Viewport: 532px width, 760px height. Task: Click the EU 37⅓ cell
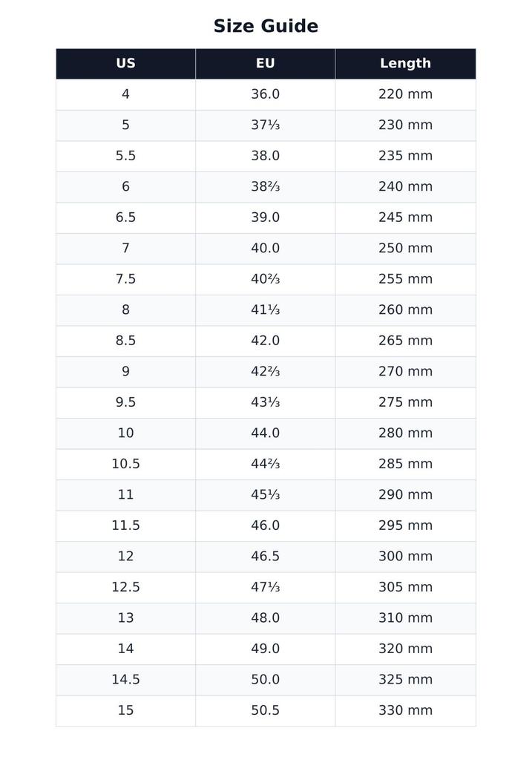pos(265,125)
